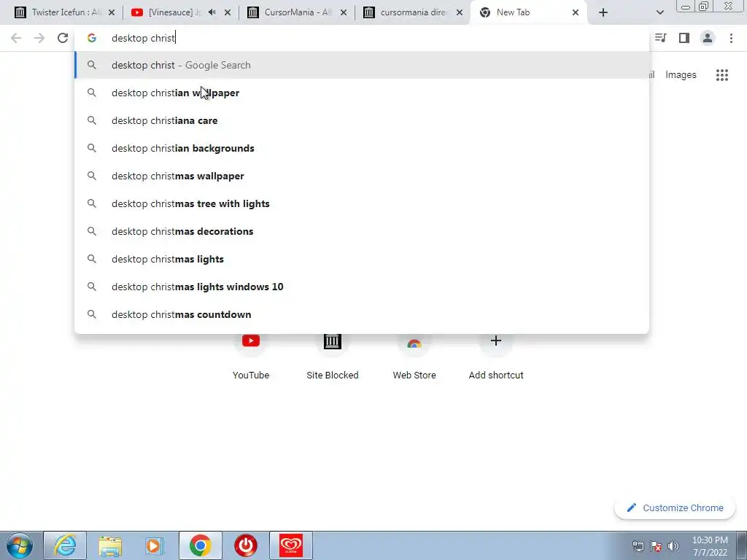Open a new tab with plus button
The width and height of the screenshot is (747, 560).
(603, 12)
